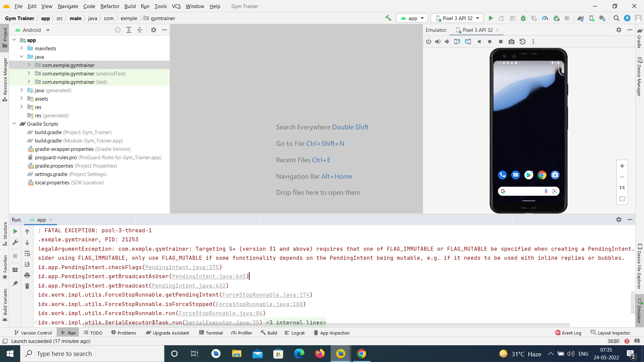Click the Debug app bug icon
The width and height of the screenshot is (644, 362).
pos(523,18)
